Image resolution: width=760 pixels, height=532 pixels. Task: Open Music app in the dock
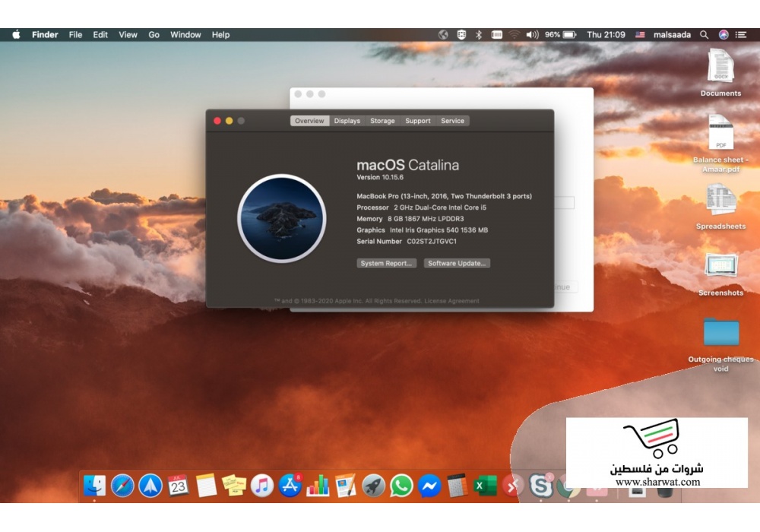click(x=262, y=485)
